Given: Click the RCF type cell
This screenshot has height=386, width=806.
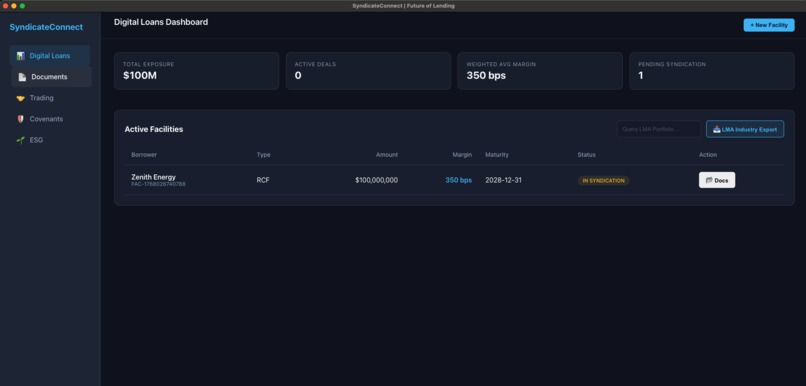Looking at the screenshot, I should point(263,180).
